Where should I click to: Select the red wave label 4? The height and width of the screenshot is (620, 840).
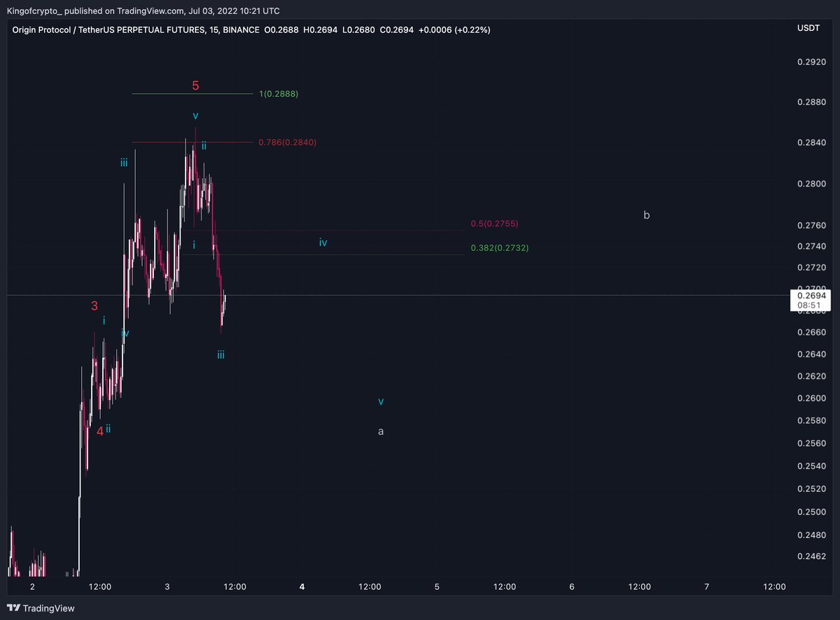click(100, 432)
